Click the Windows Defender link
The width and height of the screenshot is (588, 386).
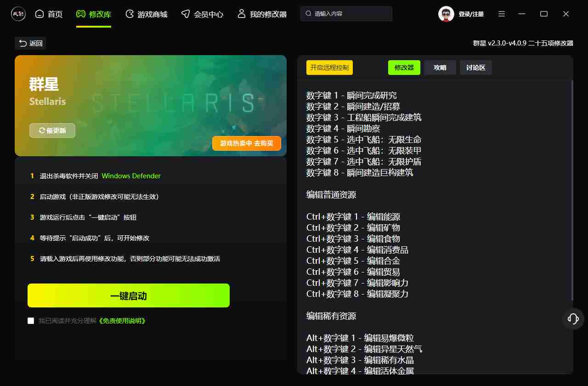[x=131, y=176]
